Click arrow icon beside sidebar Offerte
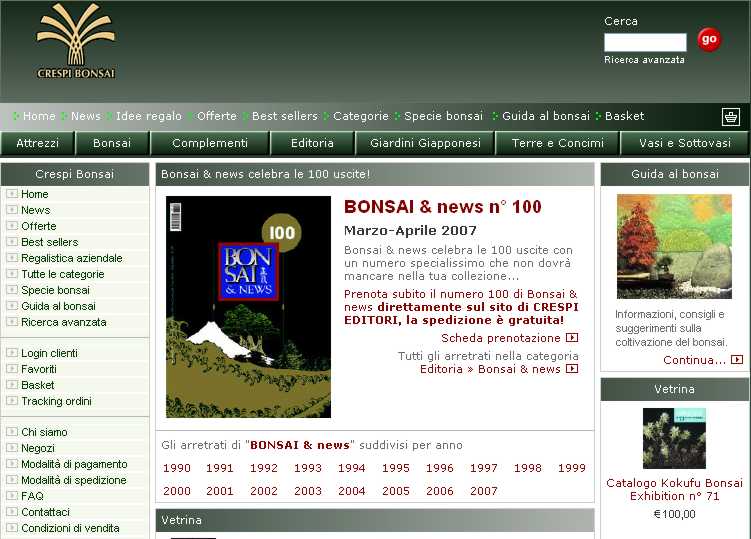 12,226
